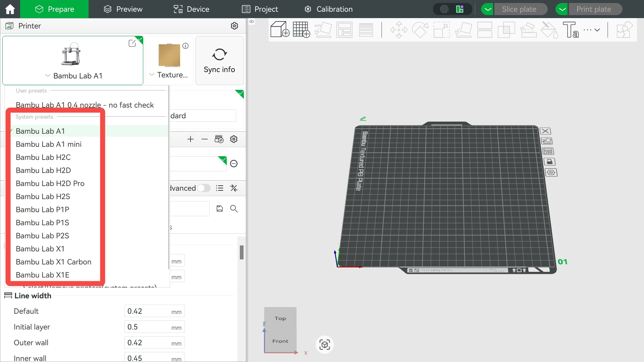Screen dimensions: 644x362
Task: Show textured plate info icon
Action: point(185,46)
